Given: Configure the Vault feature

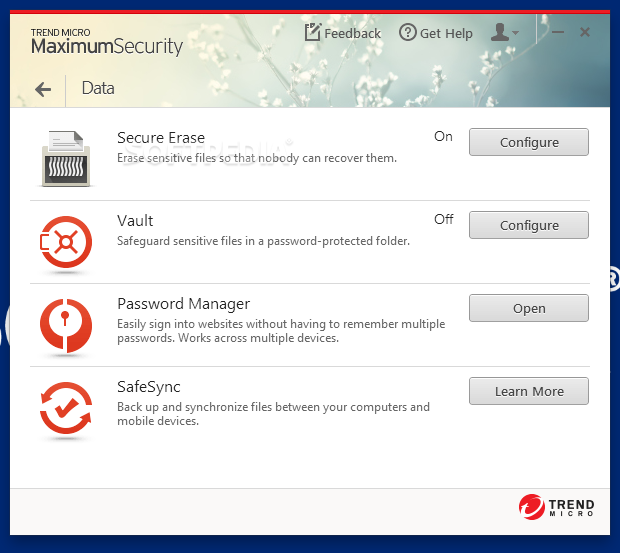Looking at the screenshot, I should tap(529, 225).
